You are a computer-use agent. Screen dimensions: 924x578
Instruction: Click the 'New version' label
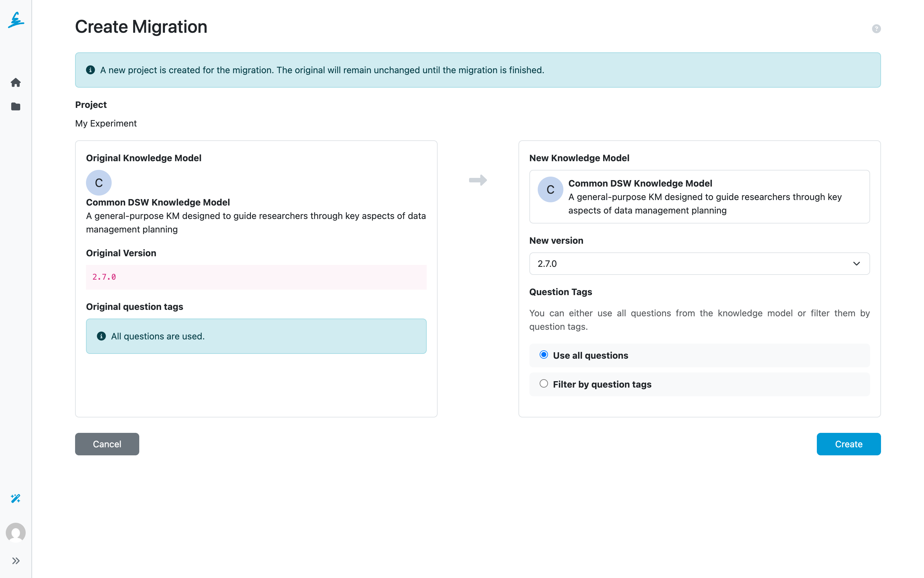click(556, 241)
